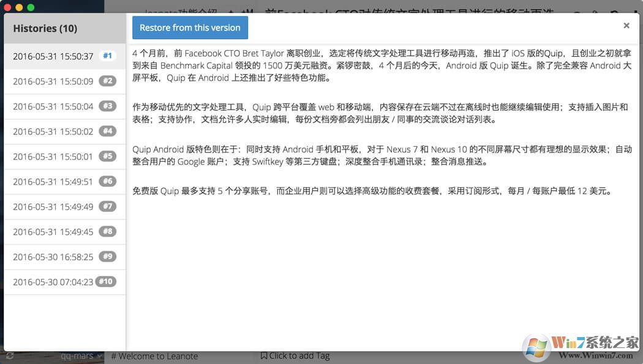Click the #1 version badge
Viewport: 643px width, 364px height.
point(107,56)
